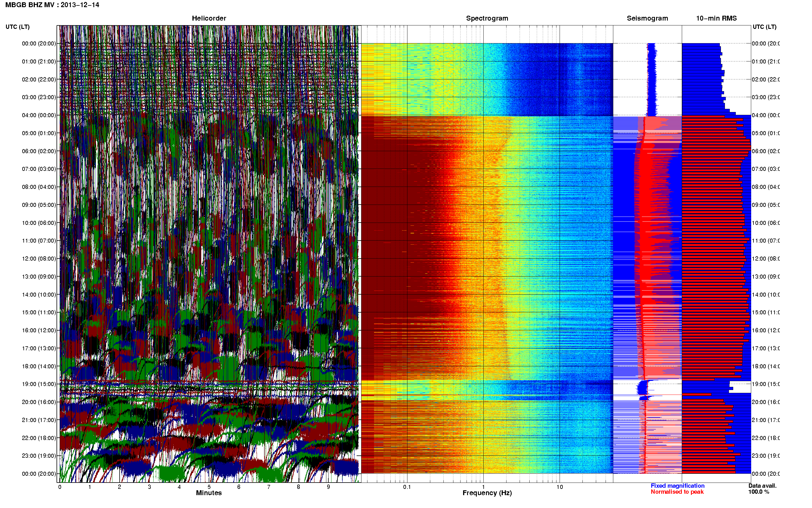The height and width of the screenshot is (508, 812).
Task: Select the left time label '17:00 (13:00)'
Action: (x=39, y=348)
